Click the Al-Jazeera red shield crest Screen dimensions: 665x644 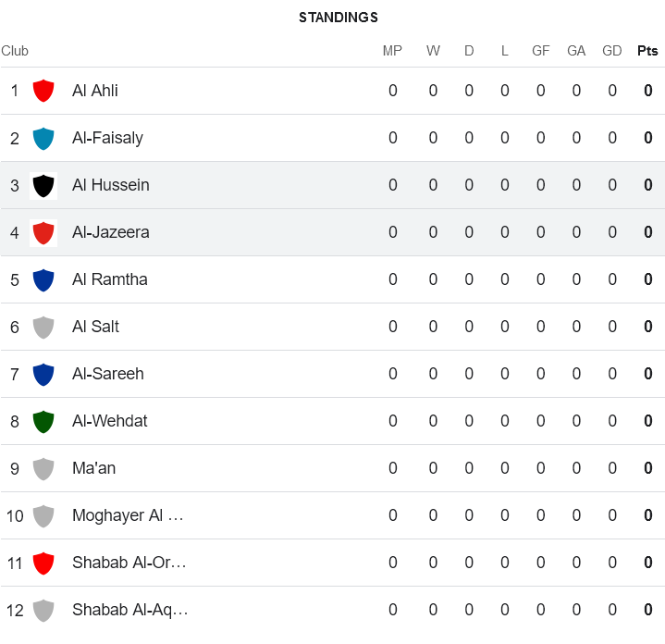tap(43, 232)
